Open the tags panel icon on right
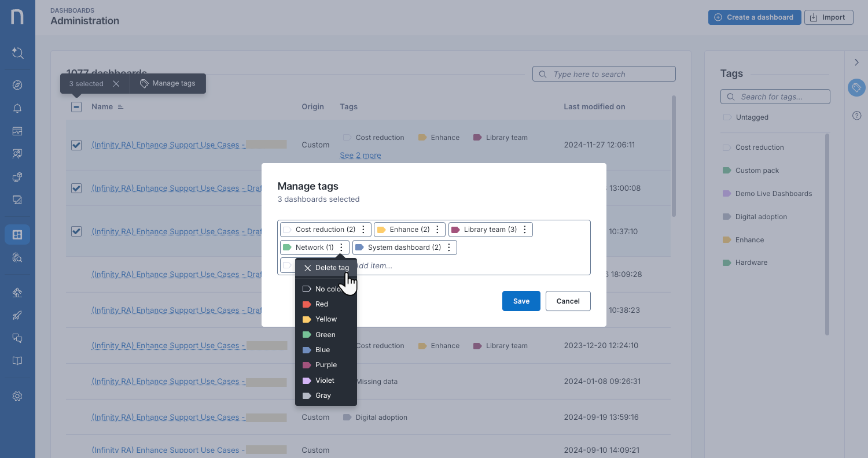868x458 pixels. point(856,87)
